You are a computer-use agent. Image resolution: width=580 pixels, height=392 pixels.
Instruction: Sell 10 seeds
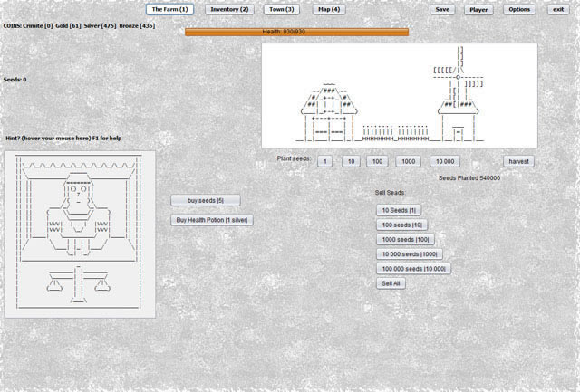(400, 210)
